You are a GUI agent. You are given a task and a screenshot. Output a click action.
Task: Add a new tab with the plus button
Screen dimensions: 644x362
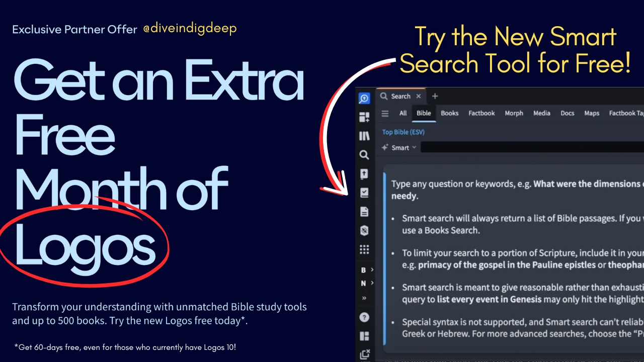[435, 96]
